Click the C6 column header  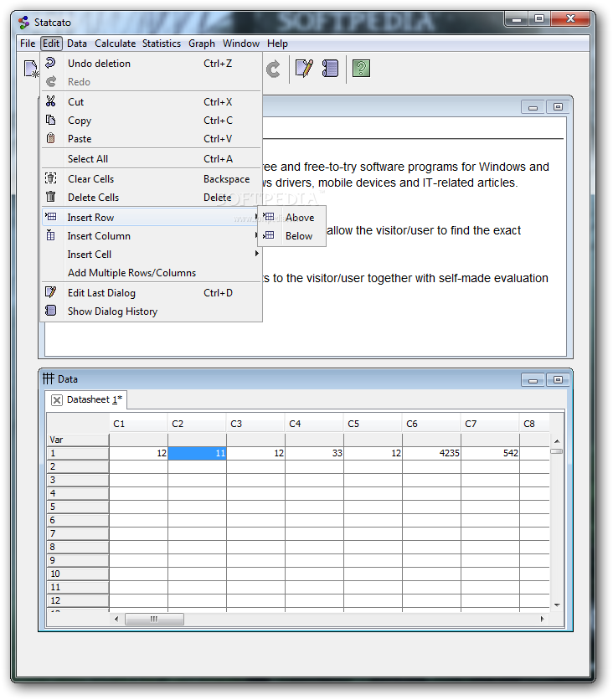coord(431,424)
